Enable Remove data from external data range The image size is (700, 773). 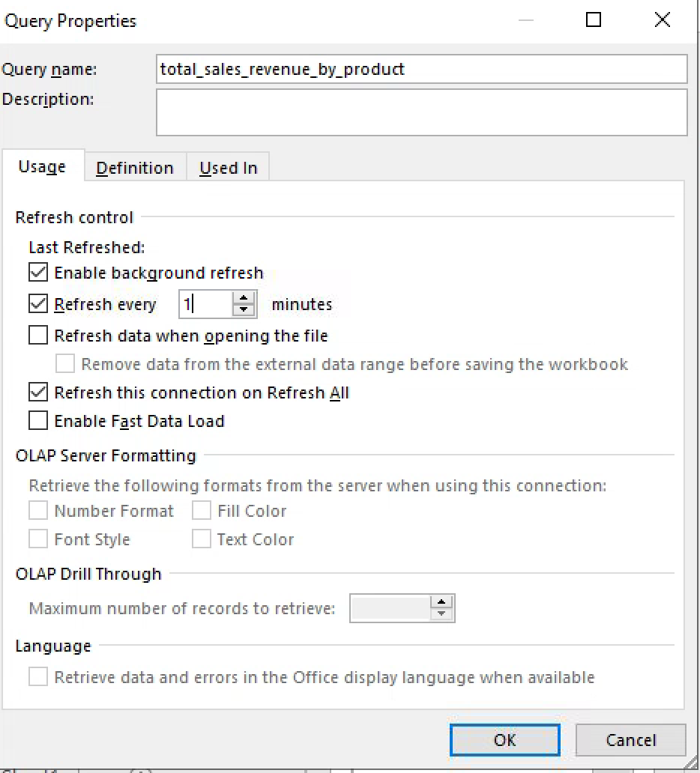tap(64, 364)
